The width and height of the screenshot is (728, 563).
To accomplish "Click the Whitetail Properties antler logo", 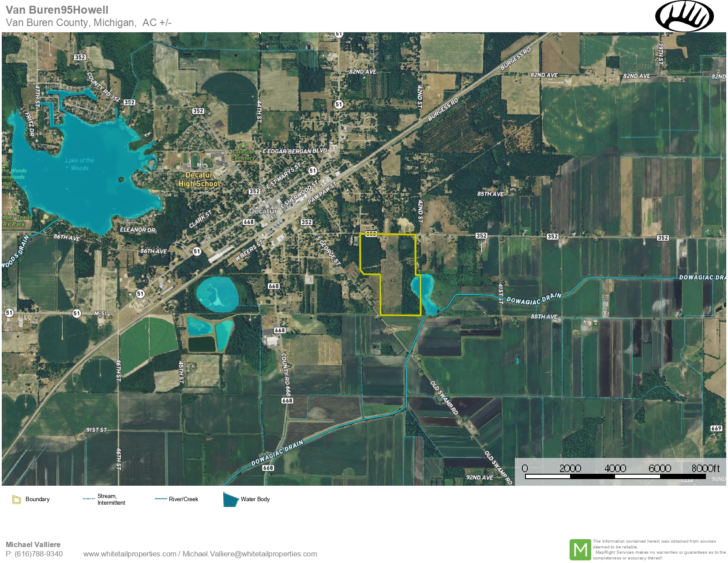I will [x=684, y=16].
